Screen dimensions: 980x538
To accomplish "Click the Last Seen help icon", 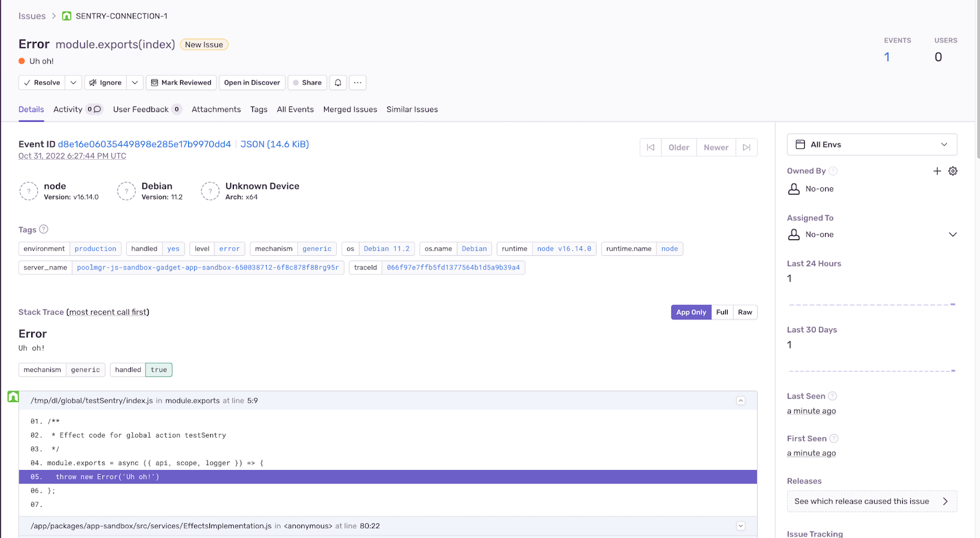I will point(832,397).
